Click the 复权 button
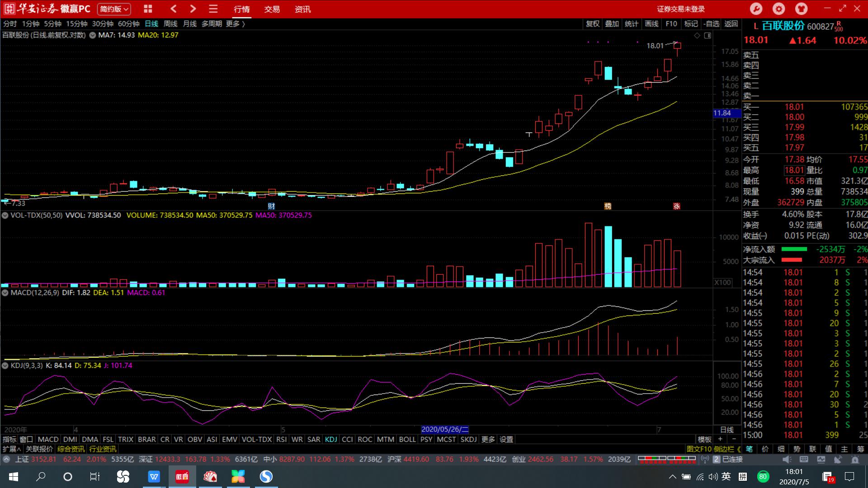This screenshot has width=868, height=488. point(592,23)
